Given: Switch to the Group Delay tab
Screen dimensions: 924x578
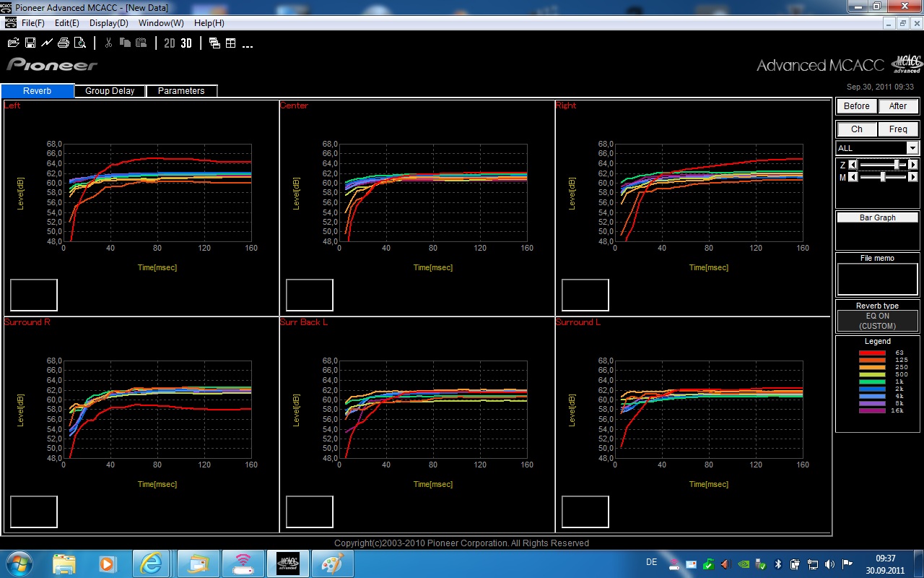Looking at the screenshot, I should pyautogui.click(x=110, y=91).
